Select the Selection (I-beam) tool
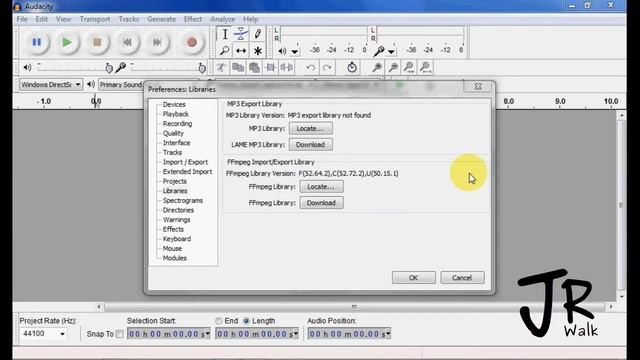Screen dimensions: 640x360 [224, 34]
